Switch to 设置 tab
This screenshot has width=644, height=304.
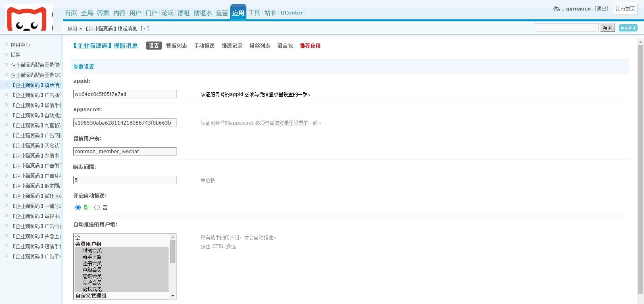[154, 46]
